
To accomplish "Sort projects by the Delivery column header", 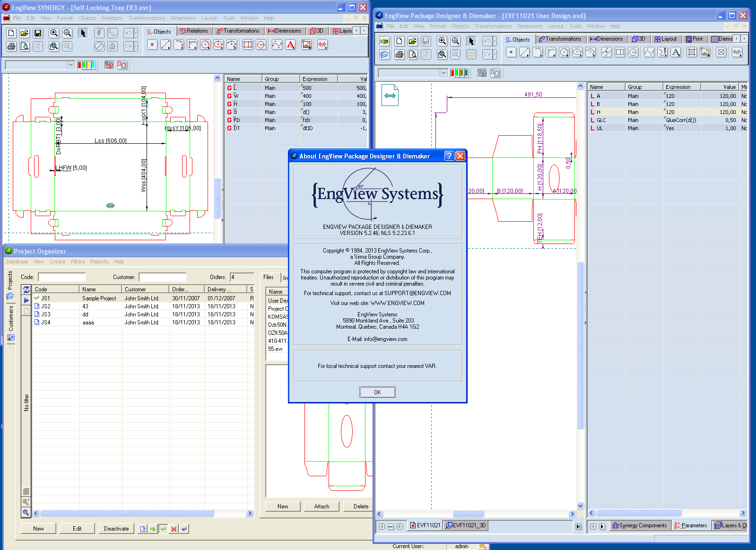I will click(226, 289).
